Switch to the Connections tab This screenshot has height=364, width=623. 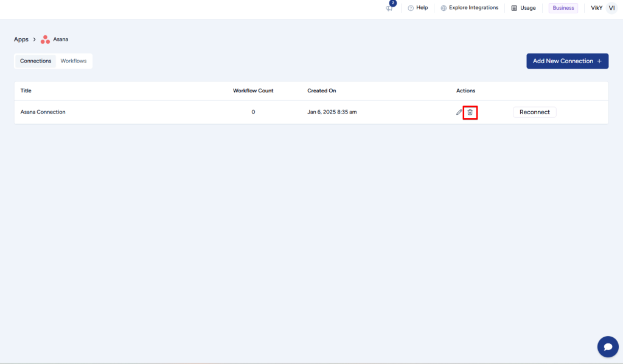coord(35,61)
